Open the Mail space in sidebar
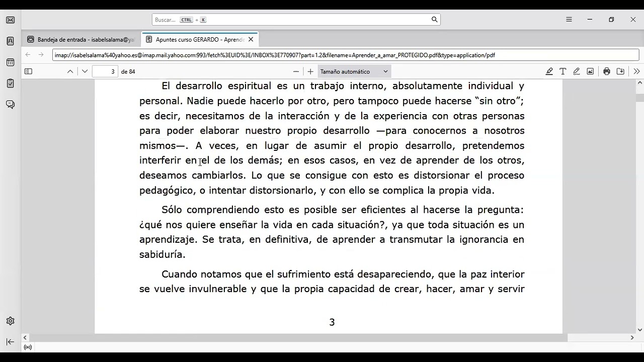Image resolution: width=644 pixels, height=362 pixels. (10, 20)
